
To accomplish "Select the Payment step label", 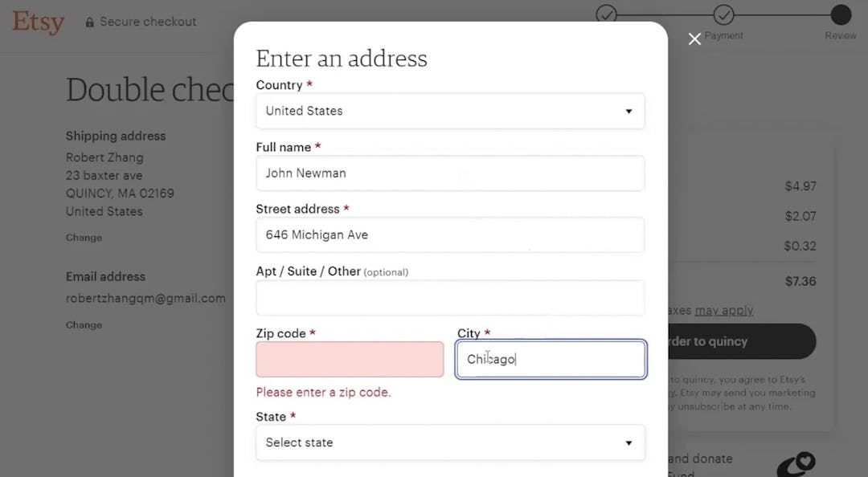I will (x=724, y=35).
